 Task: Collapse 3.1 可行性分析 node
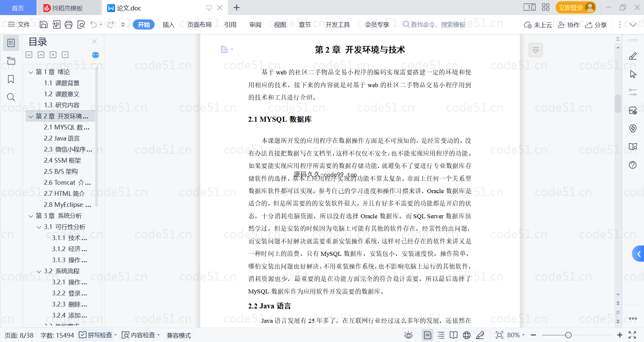pyautogui.click(x=39, y=227)
